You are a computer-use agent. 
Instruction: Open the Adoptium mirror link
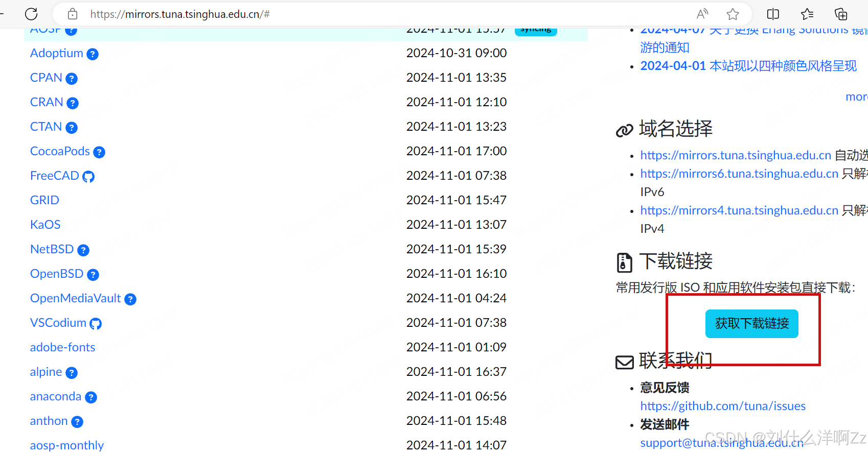tap(57, 53)
